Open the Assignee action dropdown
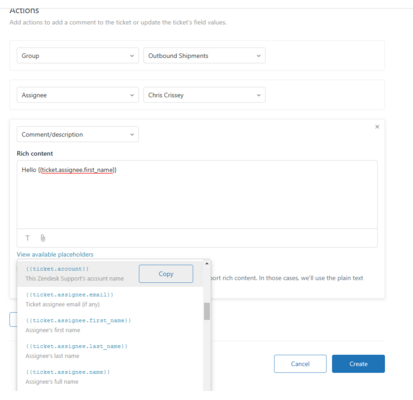413x400 pixels. 78,95
